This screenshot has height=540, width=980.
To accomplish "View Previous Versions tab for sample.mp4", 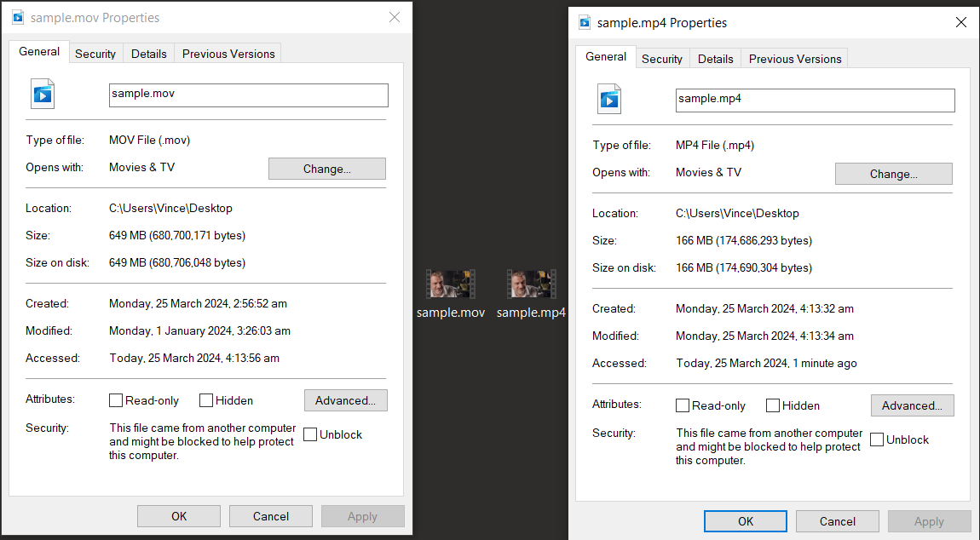I will tap(794, 58).
